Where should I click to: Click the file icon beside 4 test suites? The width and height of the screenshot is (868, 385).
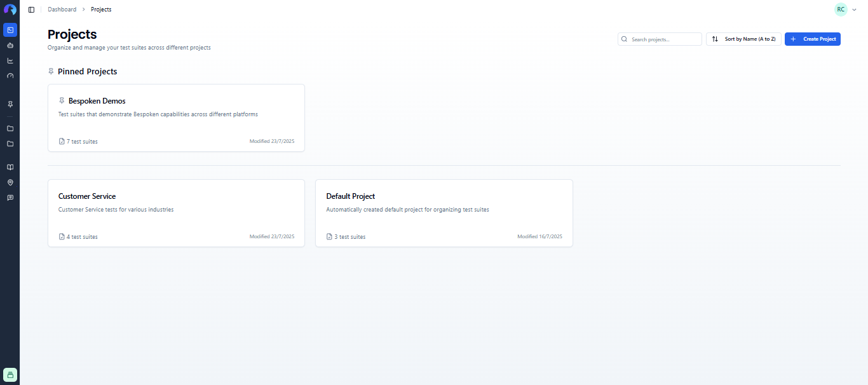[x=62, y=236]
